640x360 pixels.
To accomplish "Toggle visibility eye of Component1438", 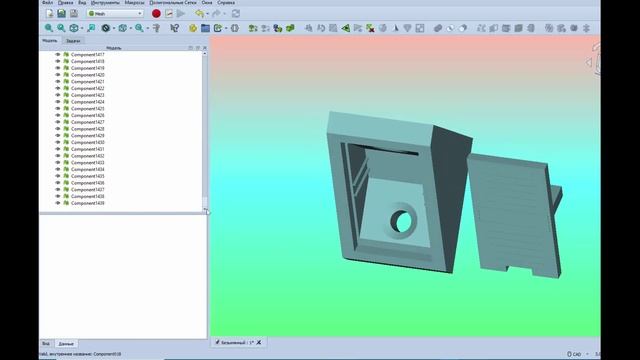I will pyautogui.click(x=58, y=196).
